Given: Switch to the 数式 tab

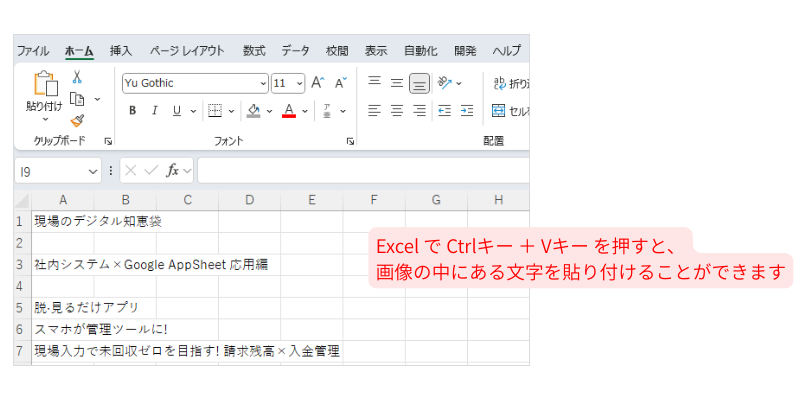Looking at the screenshot, I should click(x=254, y=51).
